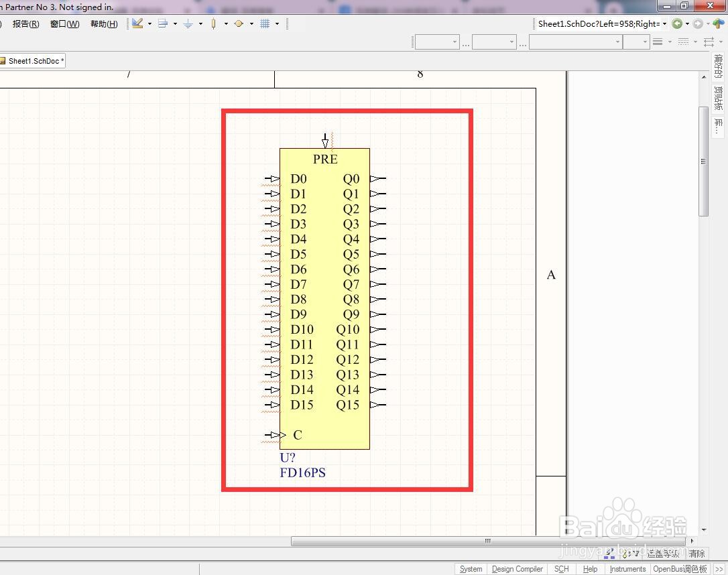Click the D15 input pin label

302,405
